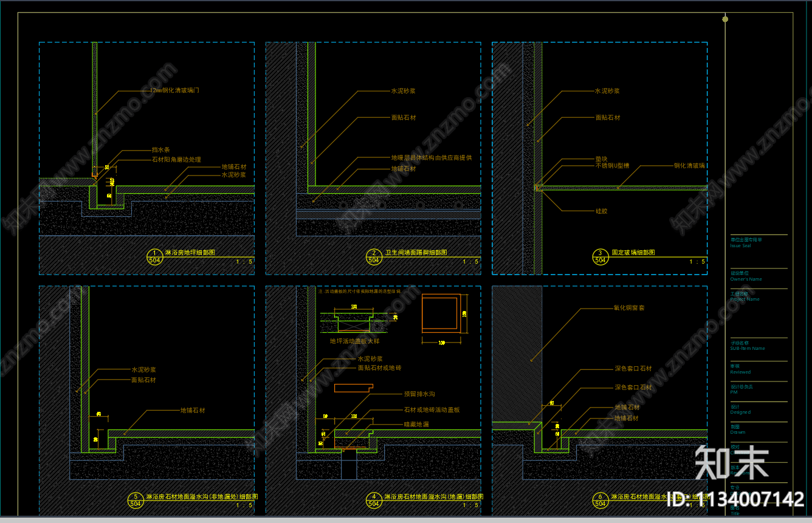This screenshot has height=523, width=812.
Task: Select the '1 : 5' scale under detail 2
Action: pyautogui.click(x=470, y=262)
